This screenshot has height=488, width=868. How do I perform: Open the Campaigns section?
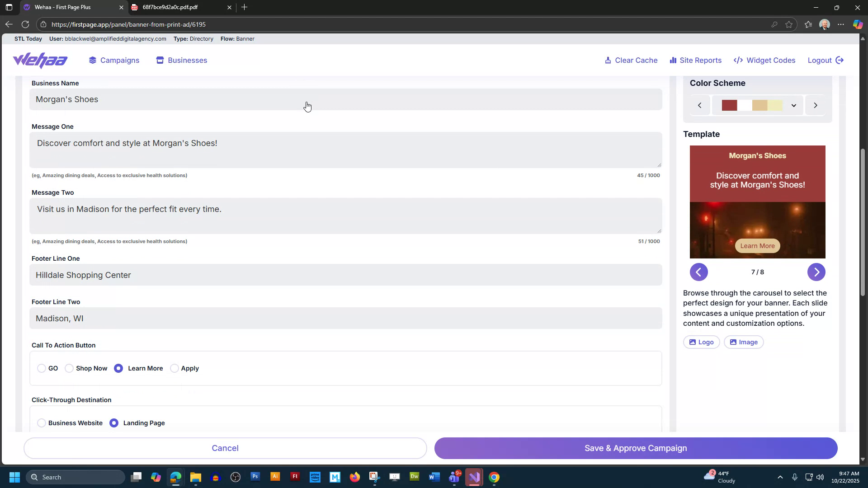click(119, 60)
